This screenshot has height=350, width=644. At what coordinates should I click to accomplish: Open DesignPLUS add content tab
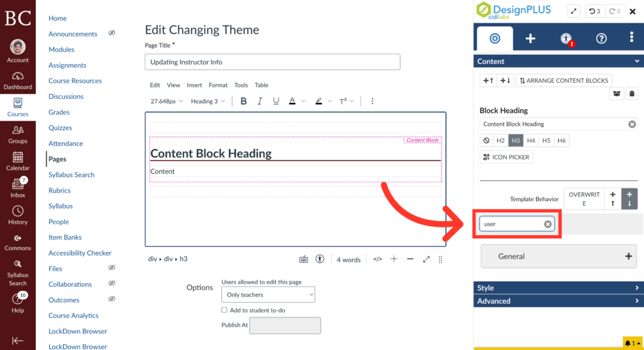tap(530, 38)
